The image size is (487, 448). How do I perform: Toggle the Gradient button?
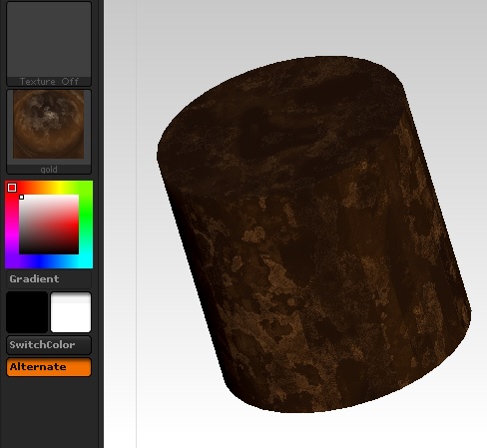[49, 279]
